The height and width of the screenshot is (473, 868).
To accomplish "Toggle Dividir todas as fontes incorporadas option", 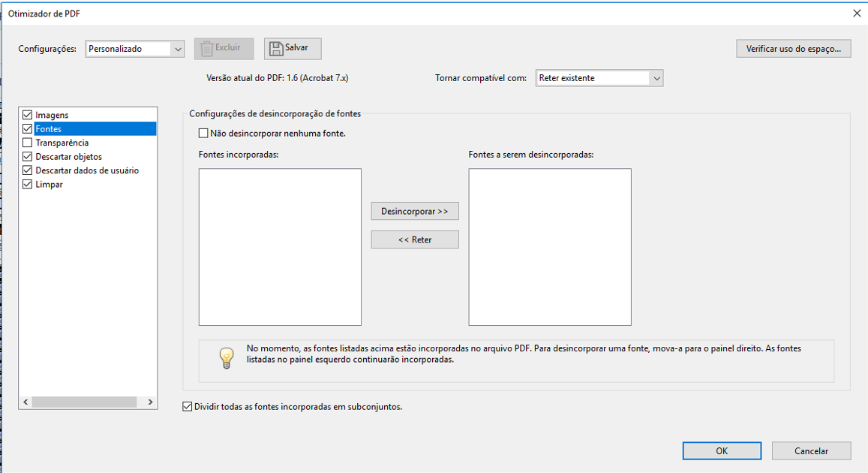I will point(188,407).
